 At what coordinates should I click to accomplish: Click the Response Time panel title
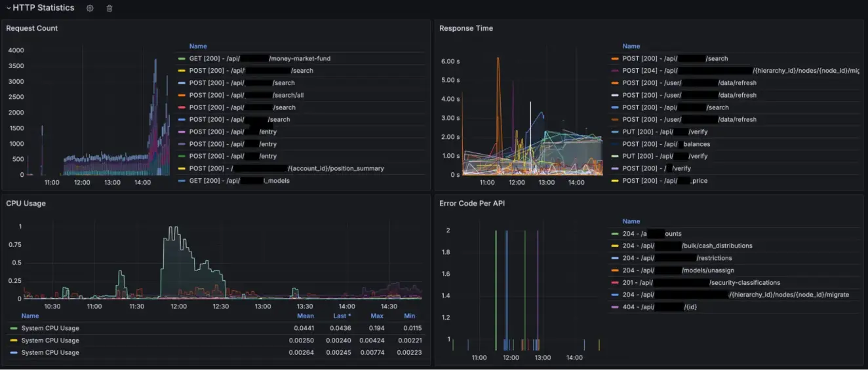click(466, 28)
